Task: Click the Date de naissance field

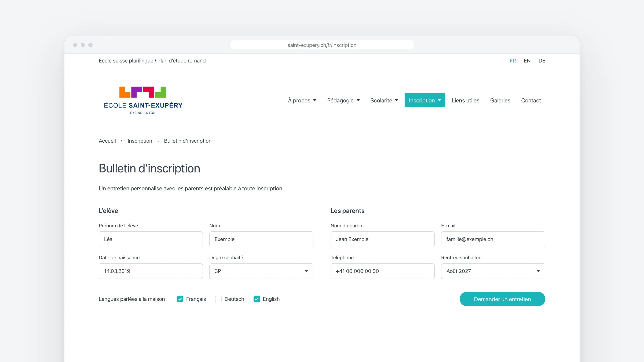Action: click(x=151, y=271)
